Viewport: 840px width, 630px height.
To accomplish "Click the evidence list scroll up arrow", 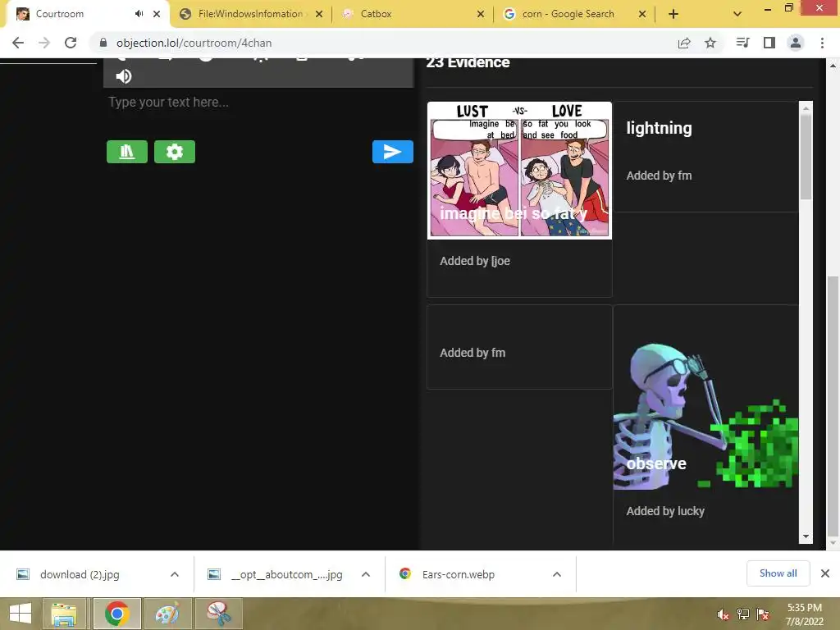I will click(x=806, y=108).
